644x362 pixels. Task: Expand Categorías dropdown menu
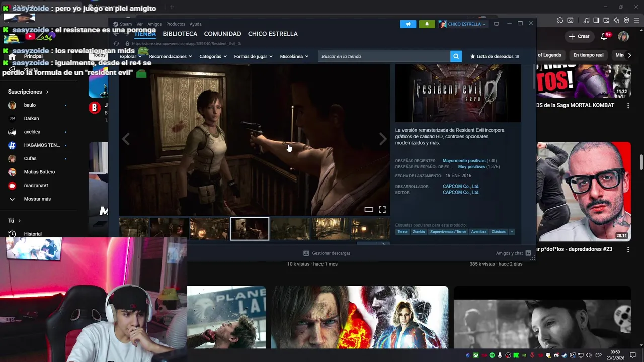tap(213, 56)
